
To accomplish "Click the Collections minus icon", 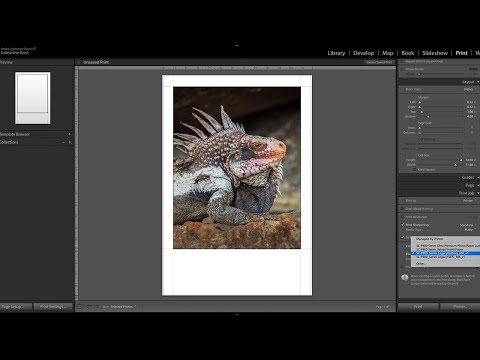I will click(64, 142).
